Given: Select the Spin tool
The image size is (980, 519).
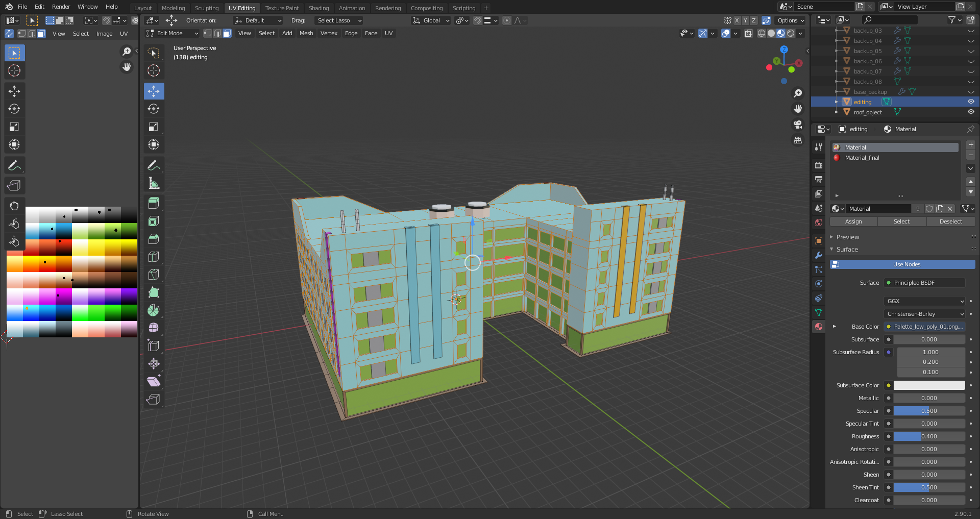Looking at the screenshot, I should click(x=154, y=310).
